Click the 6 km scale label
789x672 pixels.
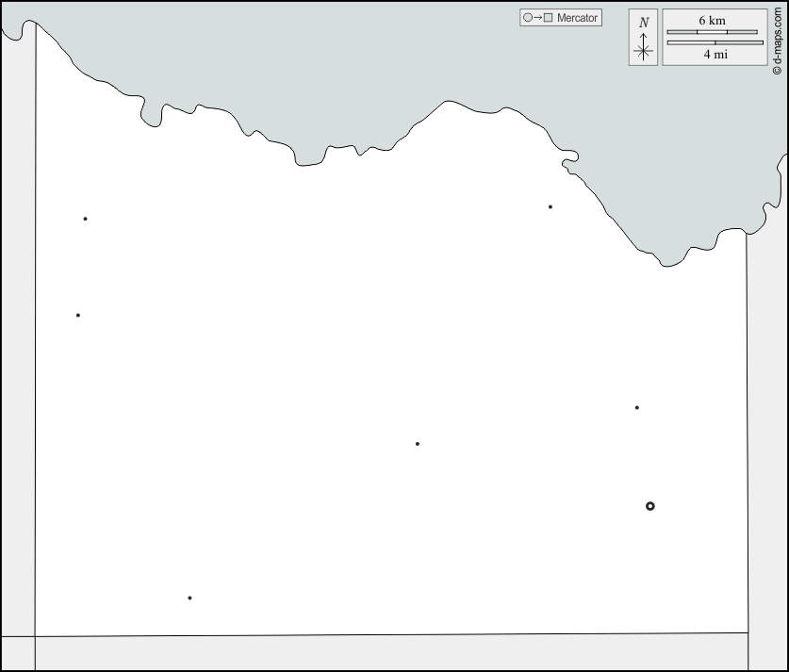712,21
